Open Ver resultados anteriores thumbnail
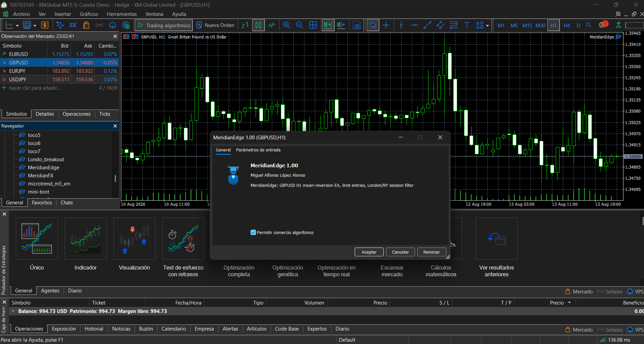Image resolution: width=644 pixels, height=344 pixels. coord(496,238)
